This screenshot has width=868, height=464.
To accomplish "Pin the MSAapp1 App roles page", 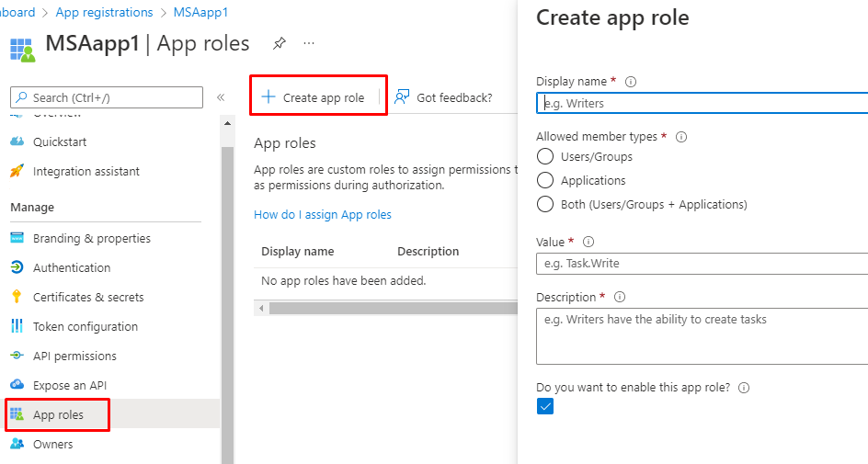I will coord(279,43).
